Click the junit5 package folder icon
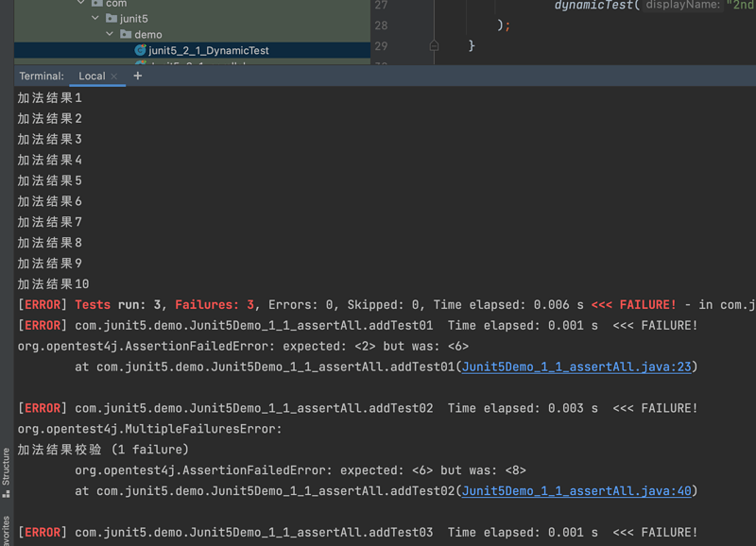This screenshot has height=546, width=756. pos(112,19)
